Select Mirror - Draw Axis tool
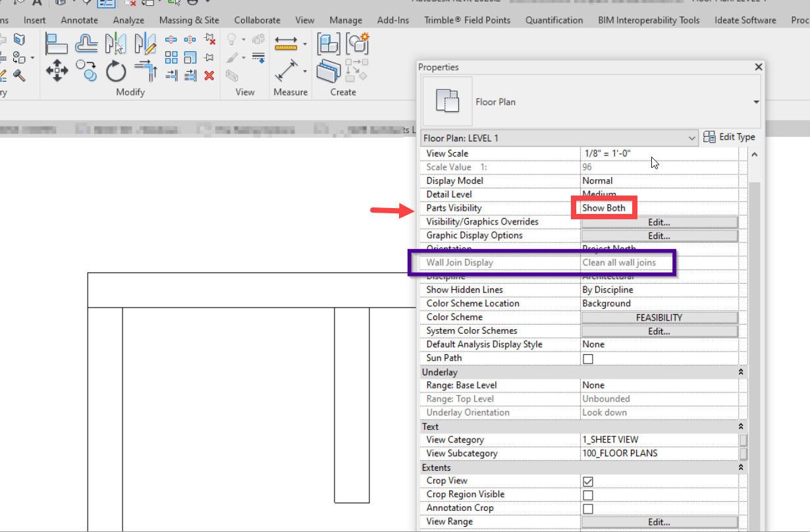 point(145,43)
